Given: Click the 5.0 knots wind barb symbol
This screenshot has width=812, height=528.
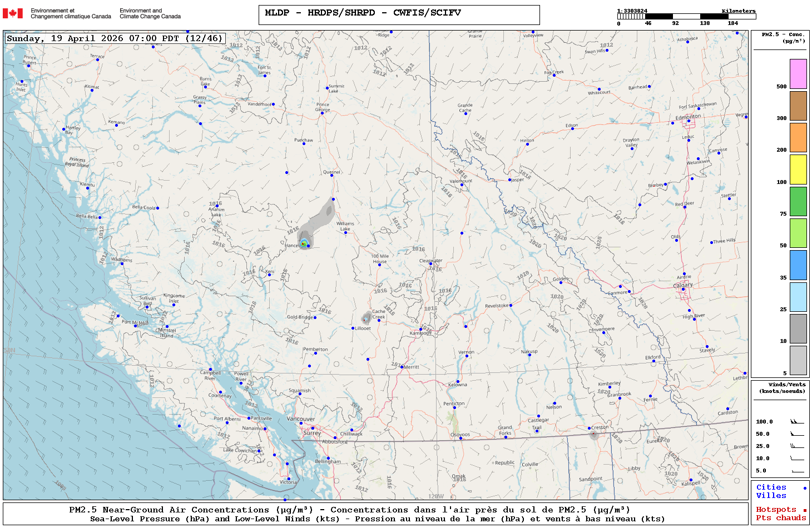Looking at the screenshot, I should click(797, 471).
